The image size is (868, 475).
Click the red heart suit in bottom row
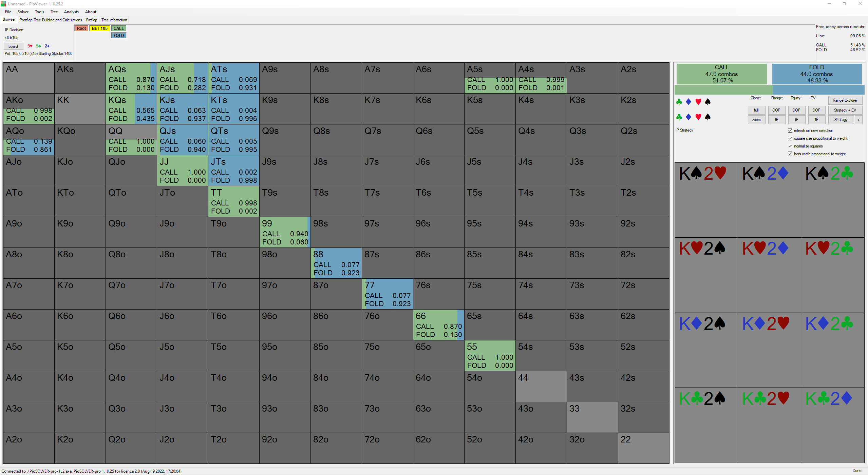click(x=698, y=117)
